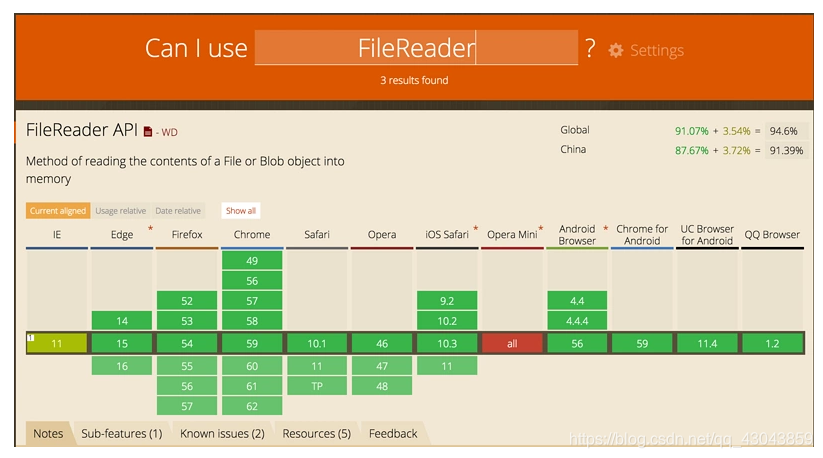
Task: Click the Edge browser column header
Action: [122, 235]
